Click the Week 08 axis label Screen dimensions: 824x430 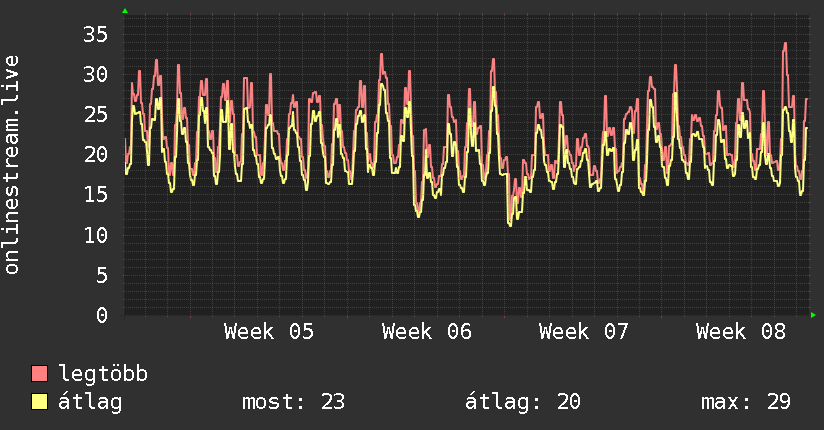coord(740,332)
